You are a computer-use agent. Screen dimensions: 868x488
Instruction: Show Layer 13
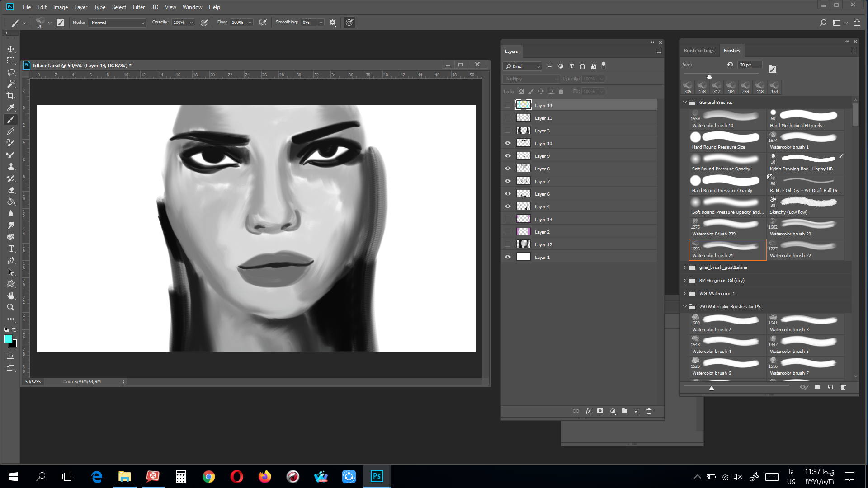click(x=508, y=219)
